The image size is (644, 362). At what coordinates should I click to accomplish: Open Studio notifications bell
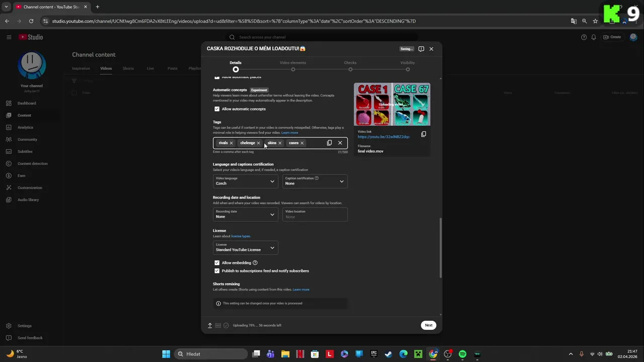tap(594, 37)
